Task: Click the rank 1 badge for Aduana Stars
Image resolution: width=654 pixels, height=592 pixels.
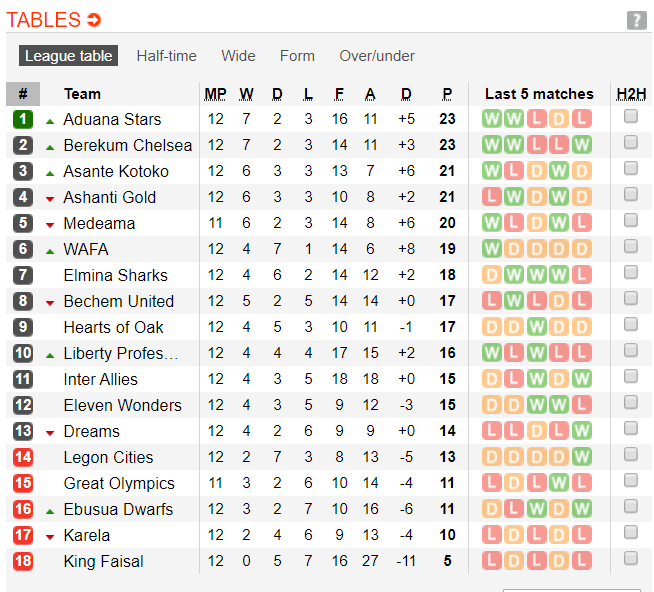Action: pos(23,119)
